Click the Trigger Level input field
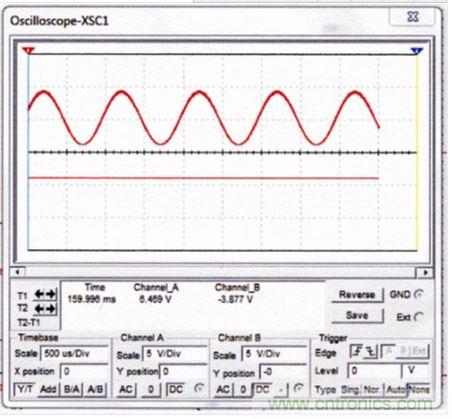This screenshot has height=419, width=452. tap(374, 370)
